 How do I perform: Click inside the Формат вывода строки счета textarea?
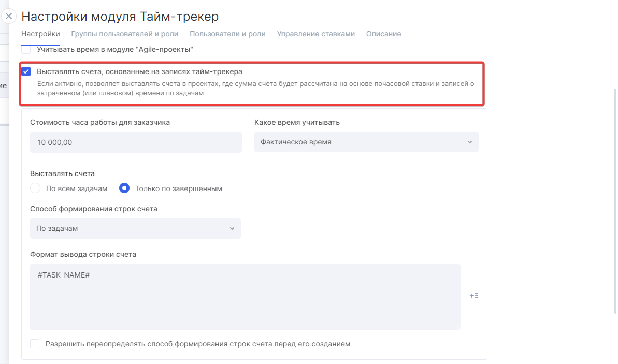245,297
